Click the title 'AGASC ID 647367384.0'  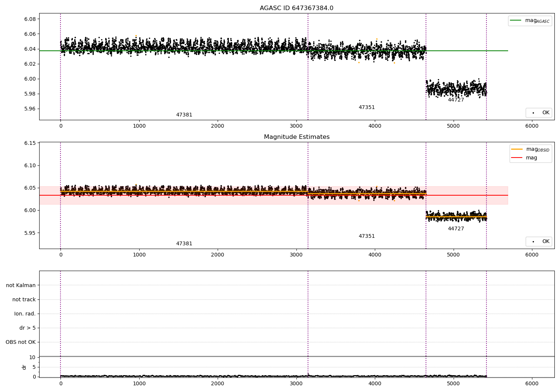click(296, 8)
